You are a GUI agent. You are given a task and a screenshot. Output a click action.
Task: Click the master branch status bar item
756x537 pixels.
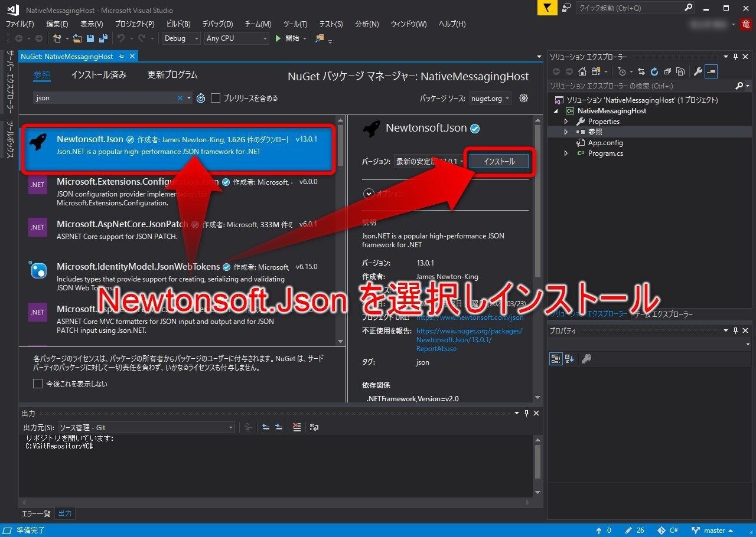712,531
